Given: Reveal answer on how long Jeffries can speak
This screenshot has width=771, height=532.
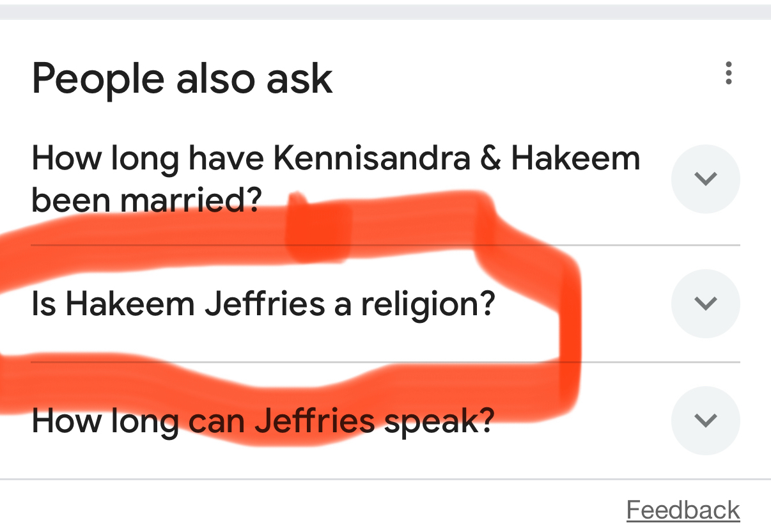Looking at the screenshot, I should pyautogui.click(x=705, y=420).
